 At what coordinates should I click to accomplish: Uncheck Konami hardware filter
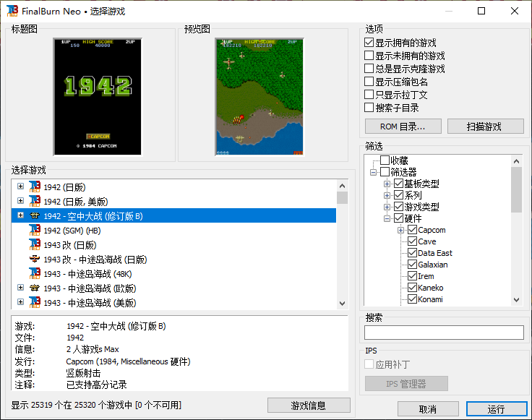coord(412,299)
